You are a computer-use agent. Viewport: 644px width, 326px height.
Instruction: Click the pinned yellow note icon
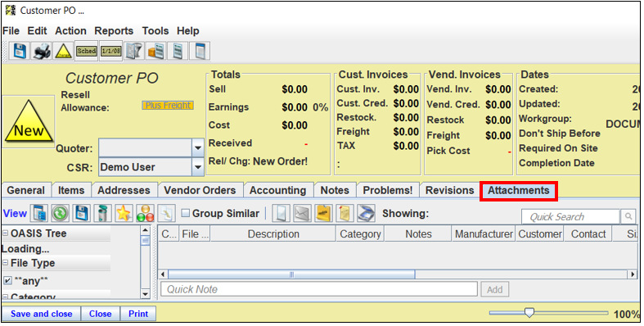click(345, 213)
